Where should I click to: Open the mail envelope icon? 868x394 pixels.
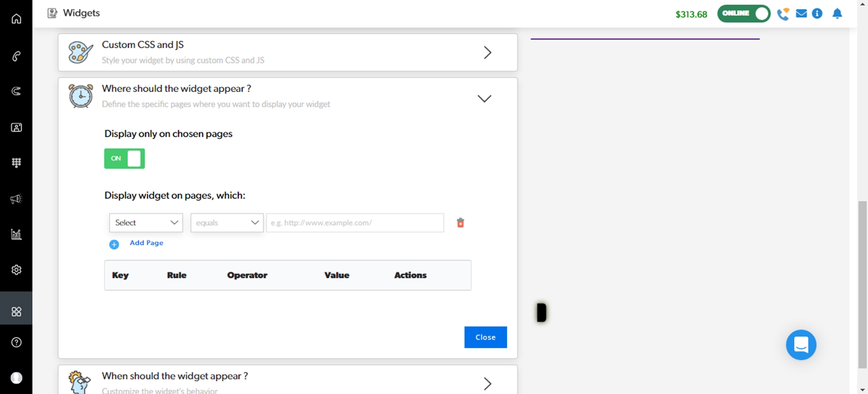(x=801, y=14)
